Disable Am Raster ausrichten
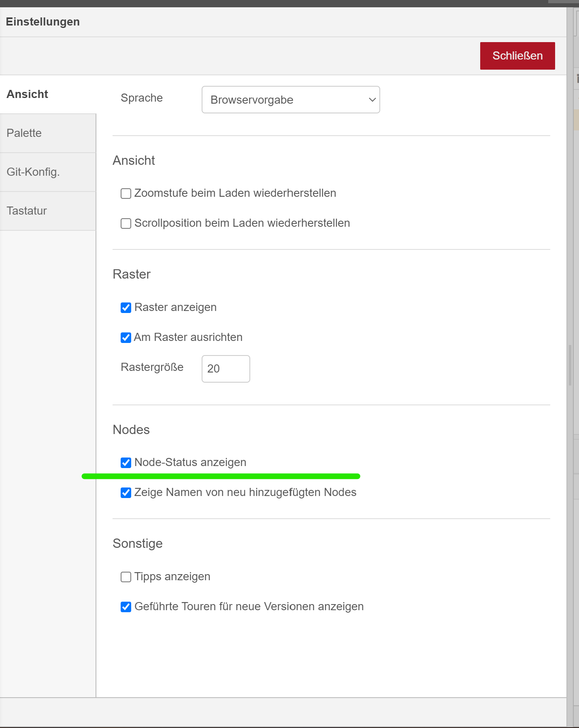 click(126, 338)
